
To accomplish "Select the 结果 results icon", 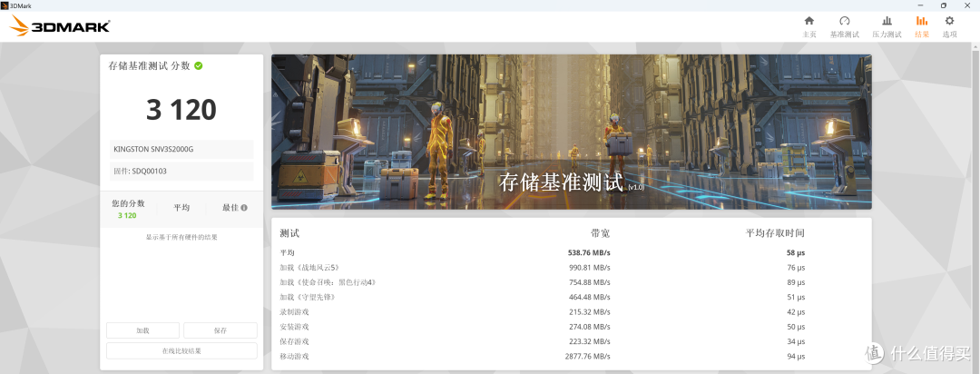I will (922, 21).
